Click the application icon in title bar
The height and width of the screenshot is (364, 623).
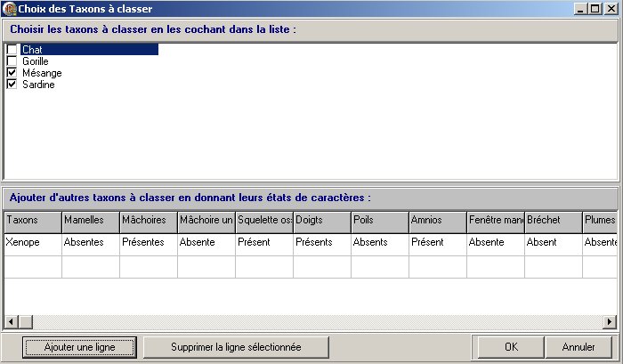pyautogui.click(x=9, y=9)
